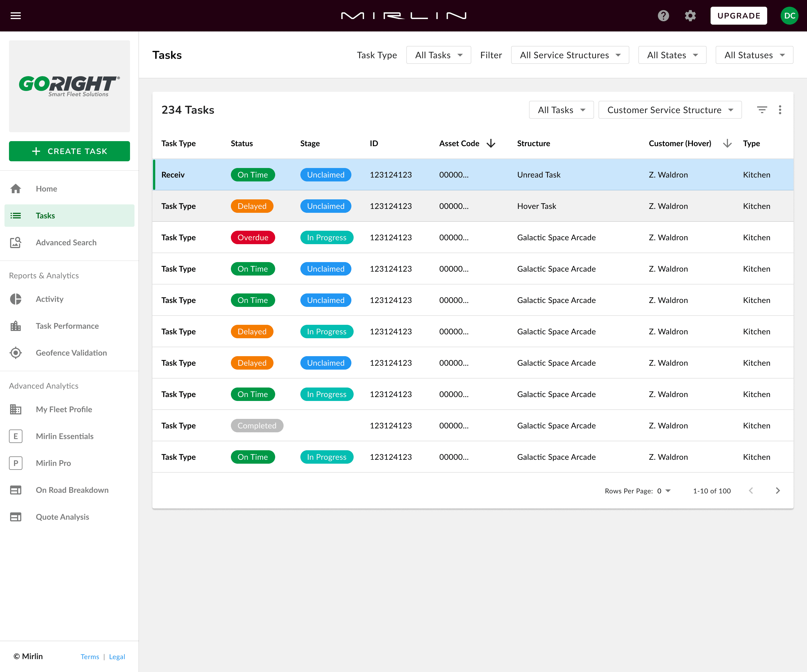Open the hamburger navigation menu
The image size is (807, 672).
coord(16,16)
